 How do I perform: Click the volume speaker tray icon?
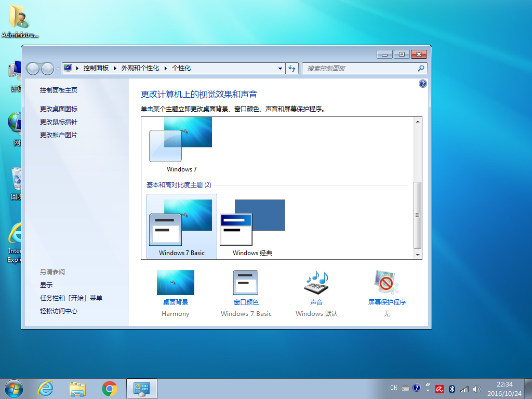coord(477,389)
